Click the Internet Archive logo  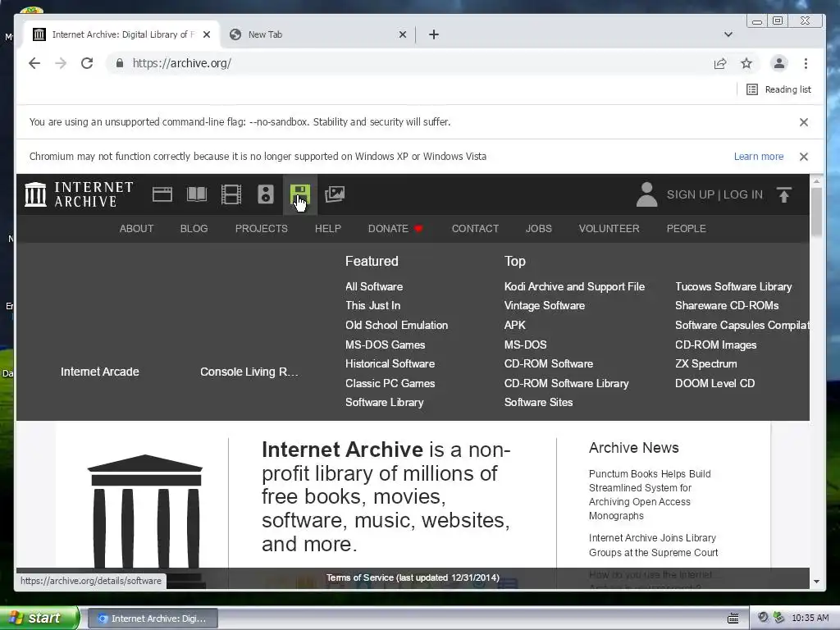pyautogui.click(x=79, y=194)
